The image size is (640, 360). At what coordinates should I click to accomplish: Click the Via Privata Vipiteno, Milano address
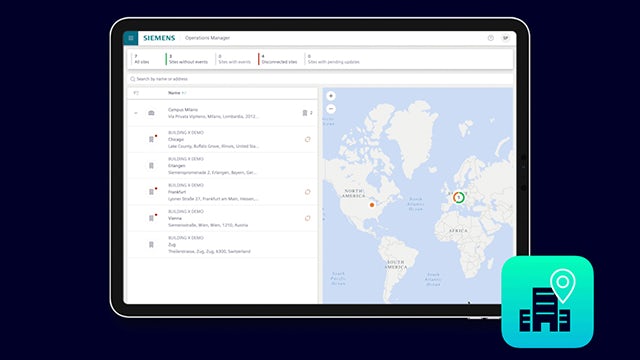pos(213,117)
